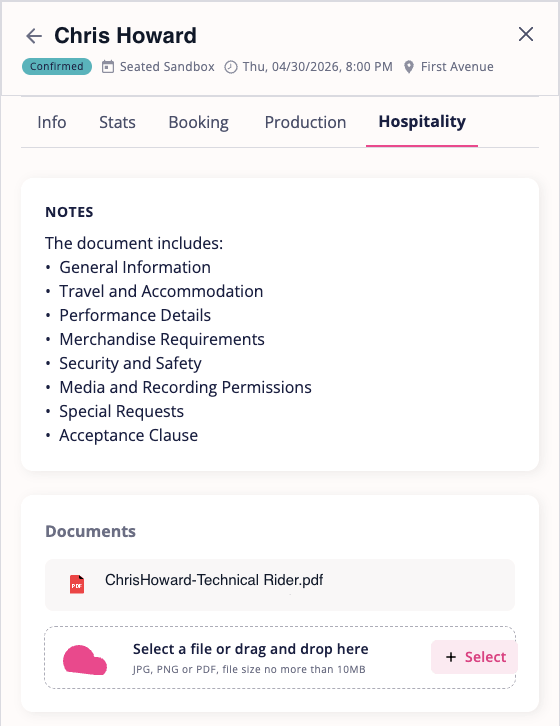Click the red PDF file icon

pos(77,584)
